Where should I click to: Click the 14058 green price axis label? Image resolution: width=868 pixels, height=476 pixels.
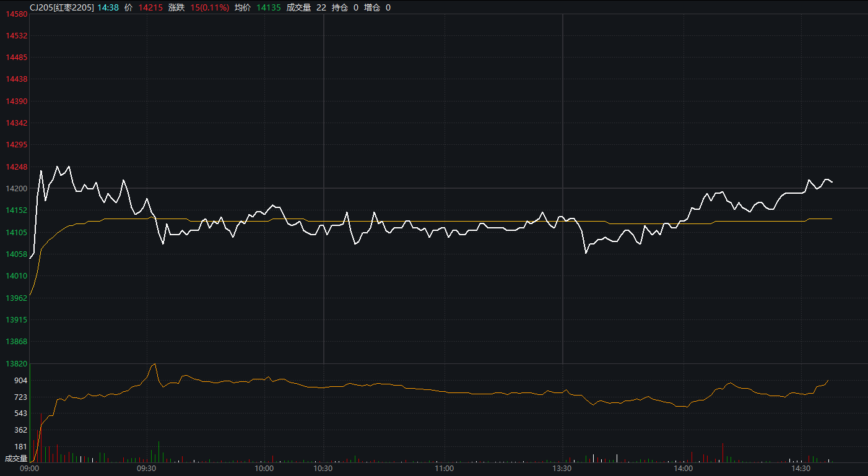tap(16, 254)
